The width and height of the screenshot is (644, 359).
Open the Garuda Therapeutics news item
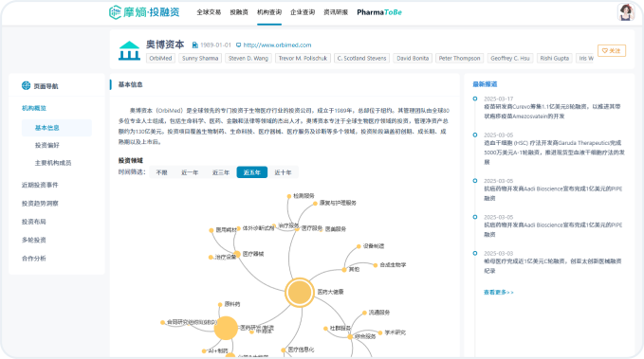click(x=555, y=153)
